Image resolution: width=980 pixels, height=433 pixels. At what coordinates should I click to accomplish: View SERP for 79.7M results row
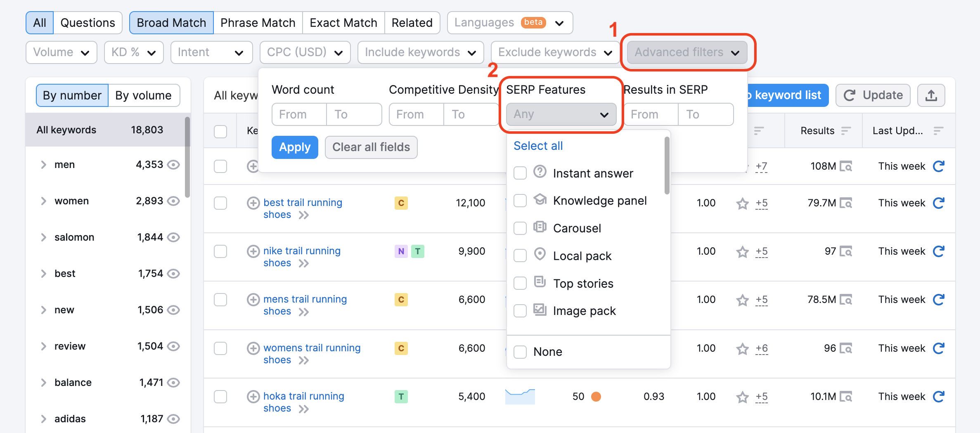(x=846, y=203)
